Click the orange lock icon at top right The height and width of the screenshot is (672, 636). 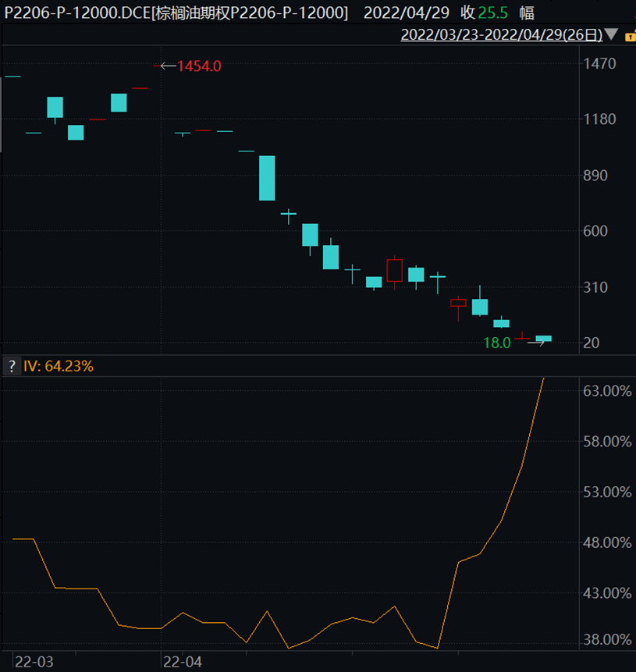pos(631,36)
